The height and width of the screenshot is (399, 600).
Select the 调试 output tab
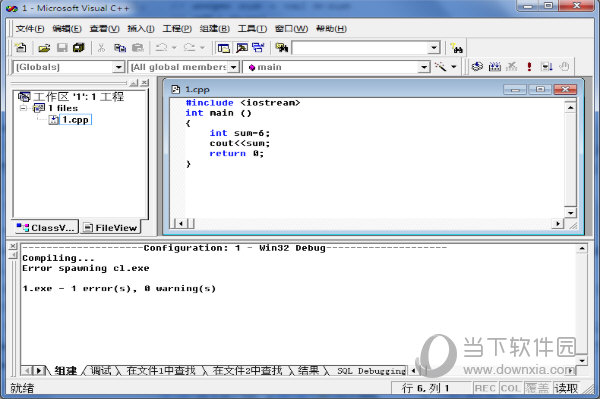(101, 370)
